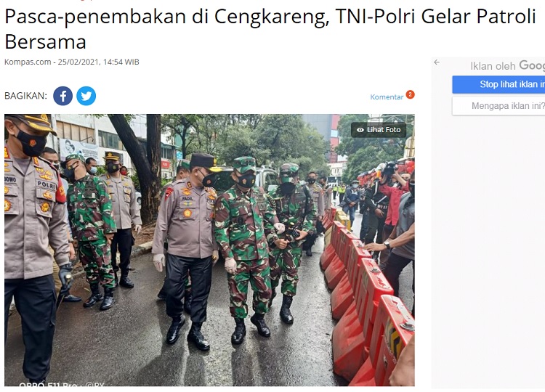
Task: Click the Lihat Foto label on the photo
Action: pos(384,130)
